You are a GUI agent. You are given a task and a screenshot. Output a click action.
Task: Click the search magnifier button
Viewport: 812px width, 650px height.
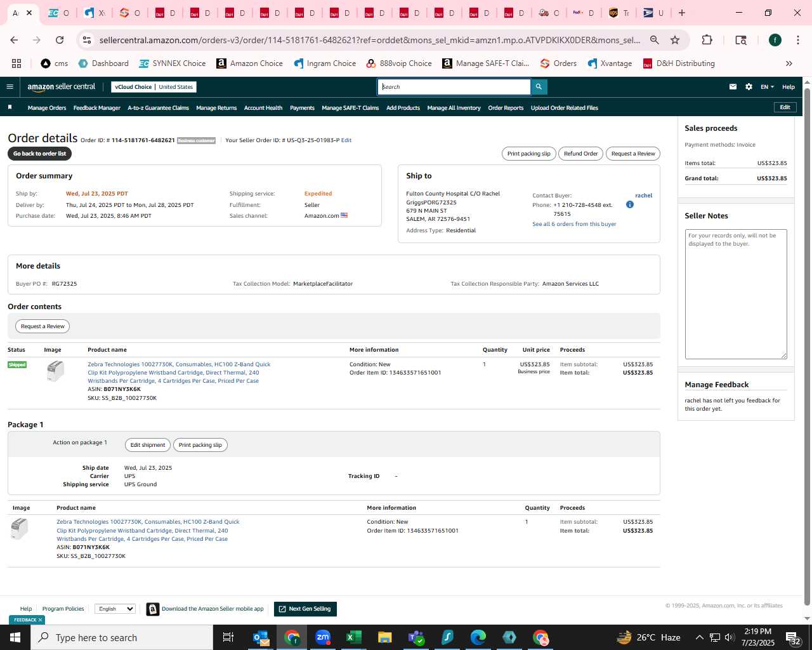point(539,87)
